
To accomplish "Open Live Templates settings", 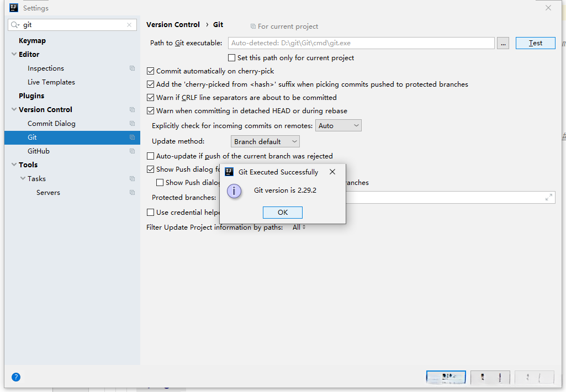I will pyautogui.click(x=51, y=82).
